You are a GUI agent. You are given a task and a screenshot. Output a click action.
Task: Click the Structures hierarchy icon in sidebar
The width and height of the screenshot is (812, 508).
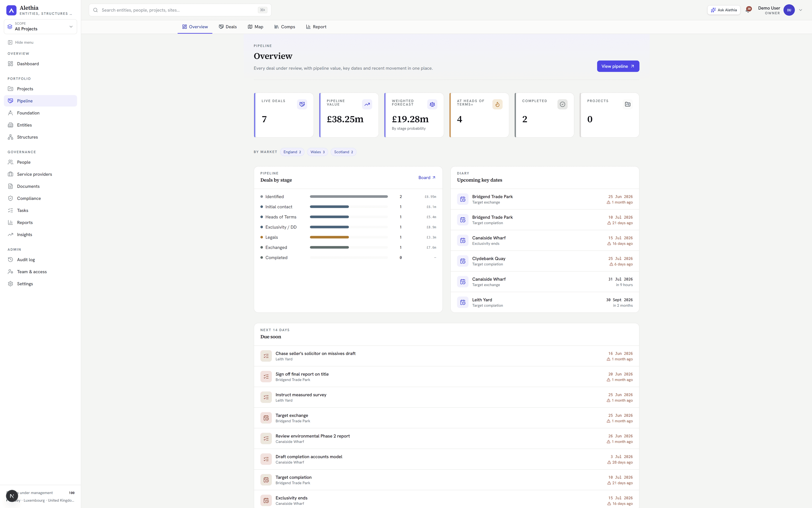click(10, 137)
